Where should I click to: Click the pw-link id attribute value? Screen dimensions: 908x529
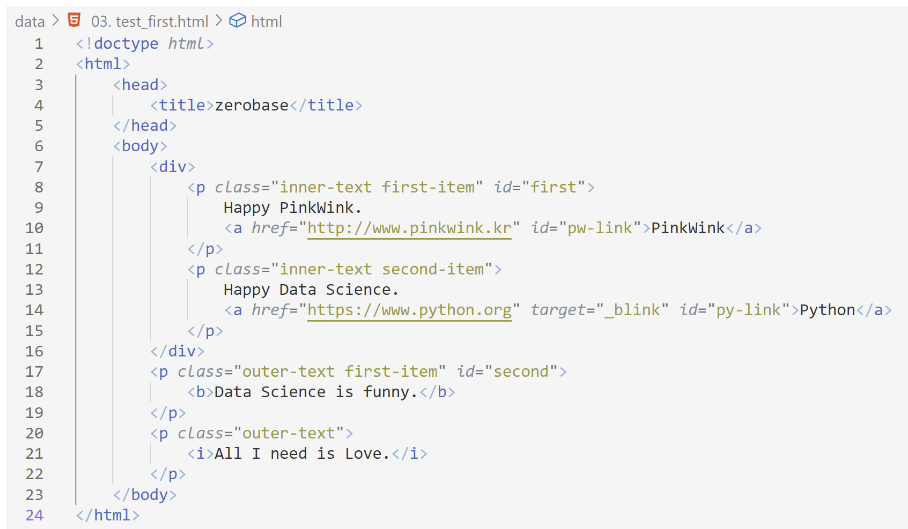click(x=599, y=228)
